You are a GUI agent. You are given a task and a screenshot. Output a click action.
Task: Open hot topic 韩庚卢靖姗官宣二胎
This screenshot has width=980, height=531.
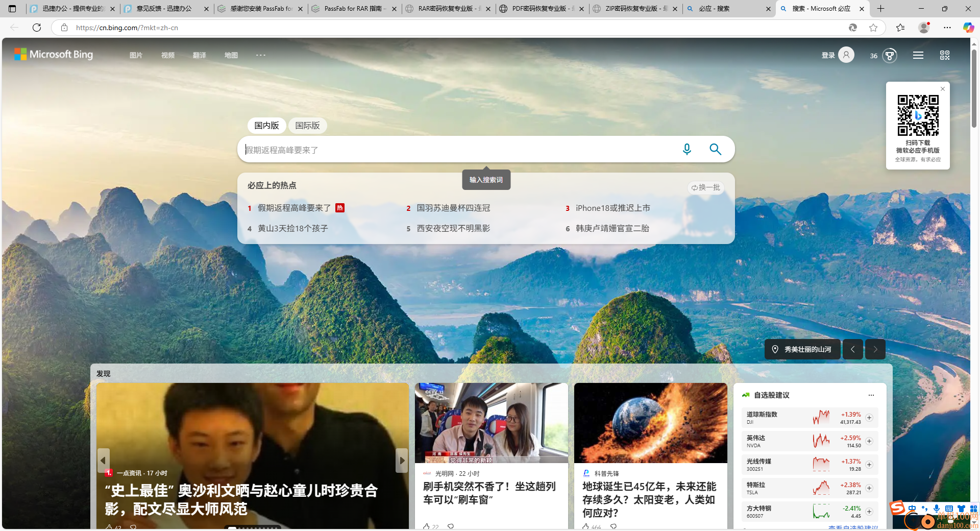[x=612, y=228]
